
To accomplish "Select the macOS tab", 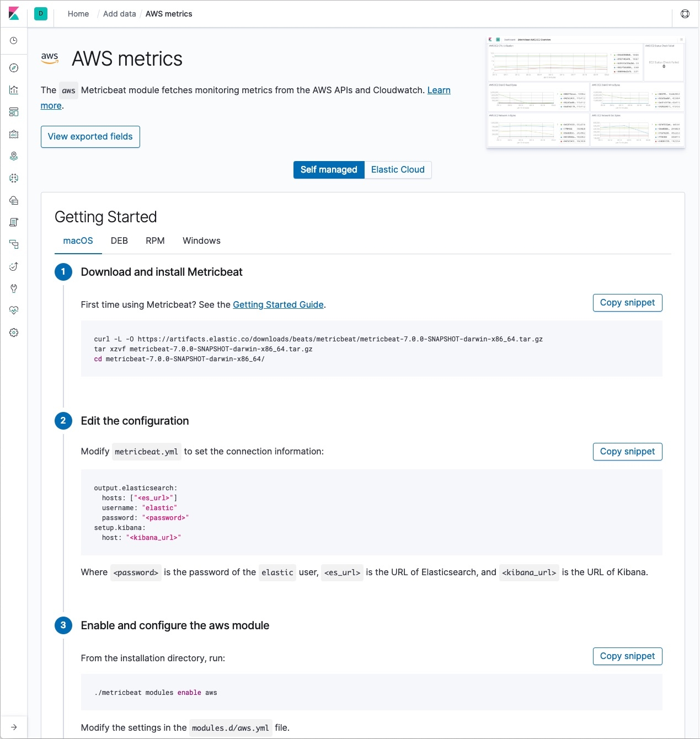I will click(x=78, y=241).
